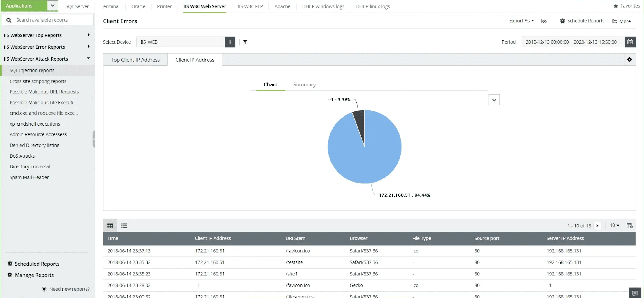Open Cross site scripting reports

pyautogui.click(x=38, y=81)
